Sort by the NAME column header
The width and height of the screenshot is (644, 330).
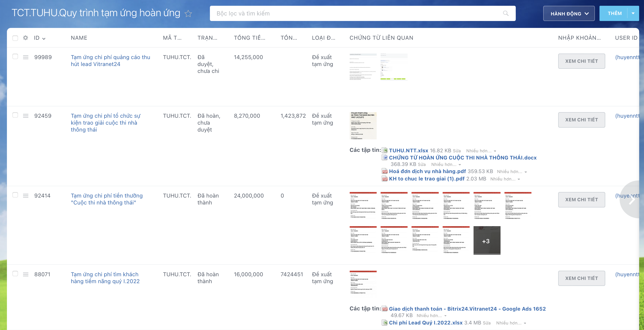pos(79,38)
